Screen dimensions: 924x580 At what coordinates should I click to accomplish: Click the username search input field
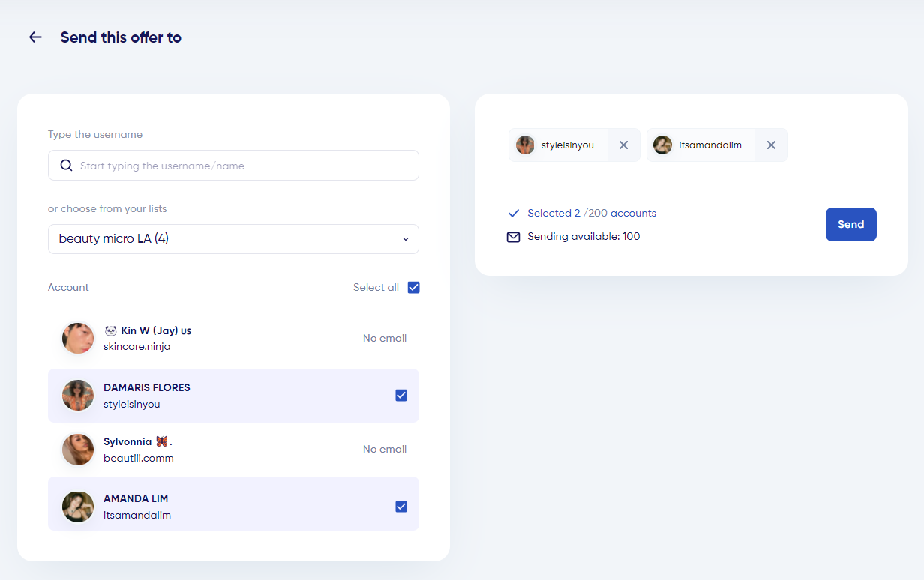240,166
